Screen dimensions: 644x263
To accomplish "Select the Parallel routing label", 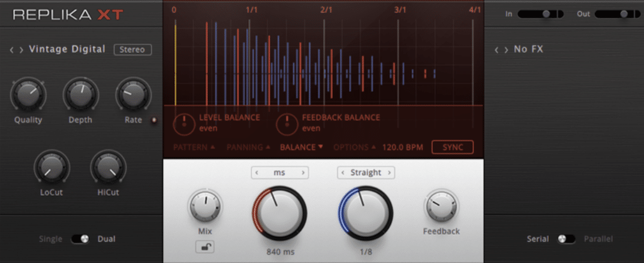I will coord(598,239).
